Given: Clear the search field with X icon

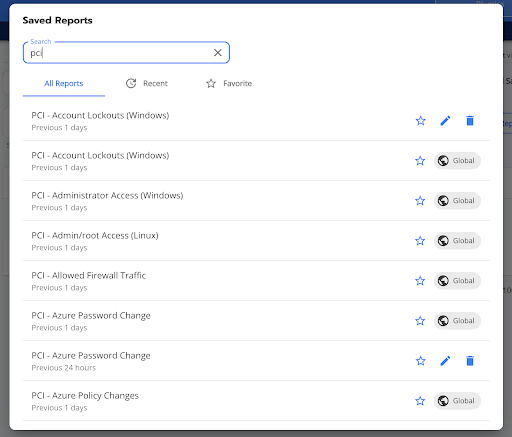Looking at the screenshot, I should pos(218,53).
